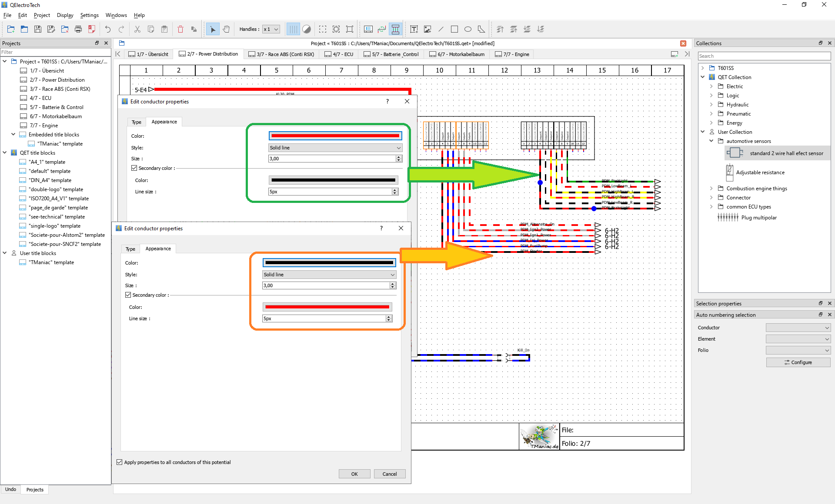
Task: Open the Display menu
Action: point(65,15)
